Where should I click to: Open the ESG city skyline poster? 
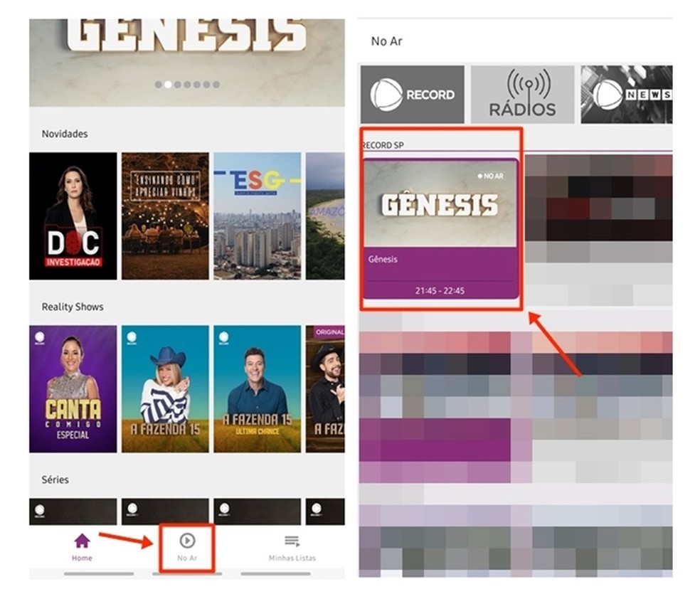point(257,216)
